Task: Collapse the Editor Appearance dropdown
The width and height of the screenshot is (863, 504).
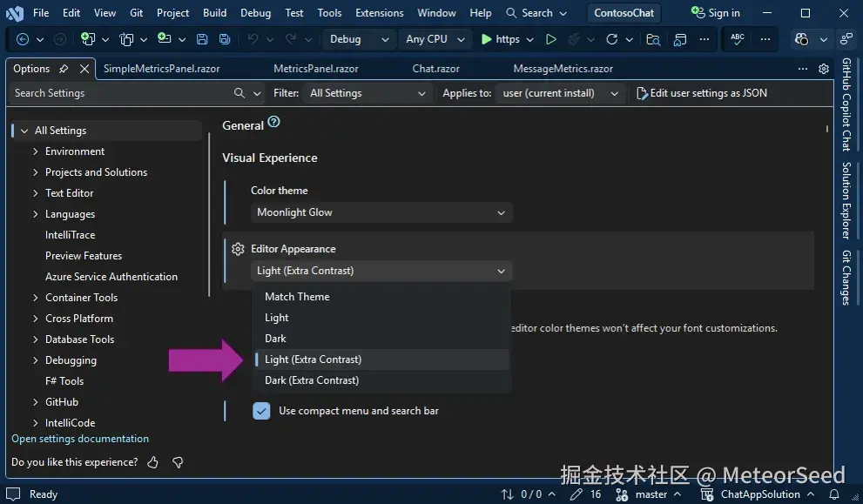Action: pyautogui.click(x=381, y=271)
